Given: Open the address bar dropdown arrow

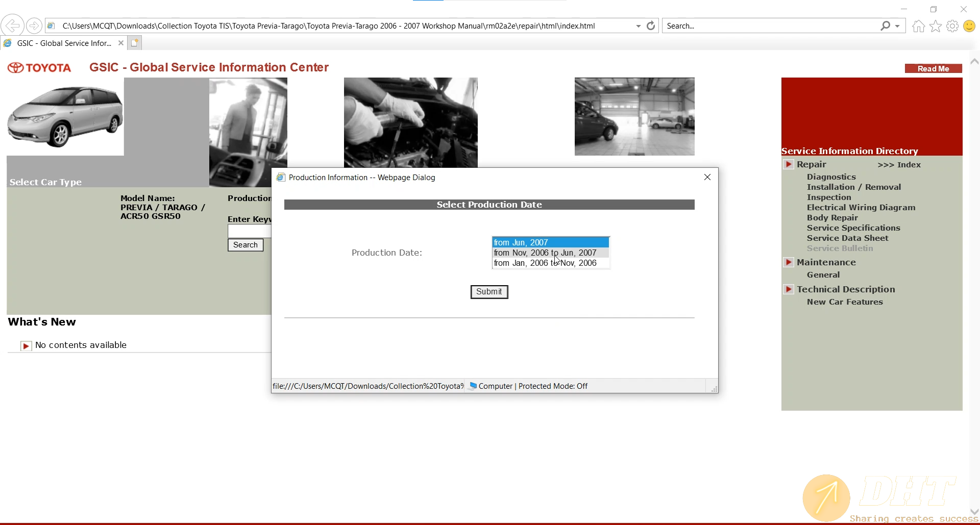Looking at the screenshot, I should [x=638, y=26].
